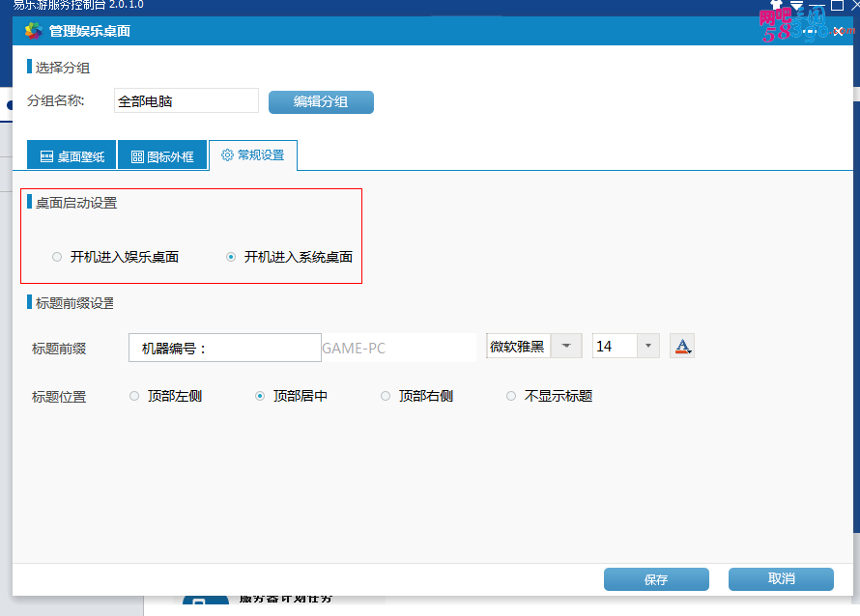Maximize the 易乐游服务控制台 window
The width and height of the screenshot is (860, 616).
(838, 5)
